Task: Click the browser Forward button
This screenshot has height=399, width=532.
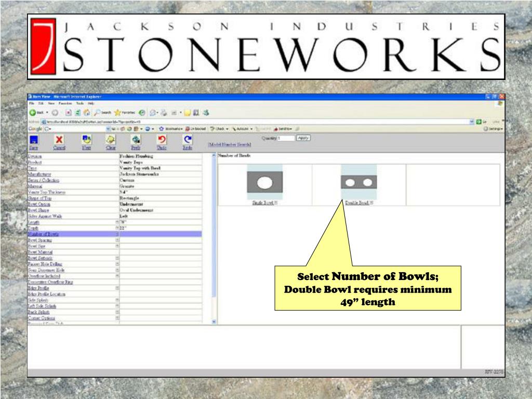Action: [55, 113]
